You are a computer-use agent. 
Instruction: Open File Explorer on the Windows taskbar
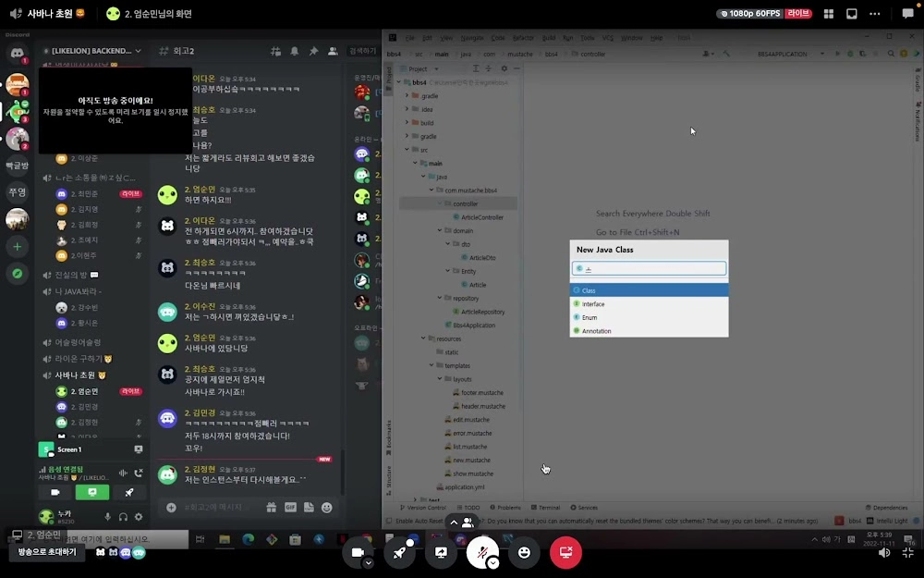tap(224, 539)
